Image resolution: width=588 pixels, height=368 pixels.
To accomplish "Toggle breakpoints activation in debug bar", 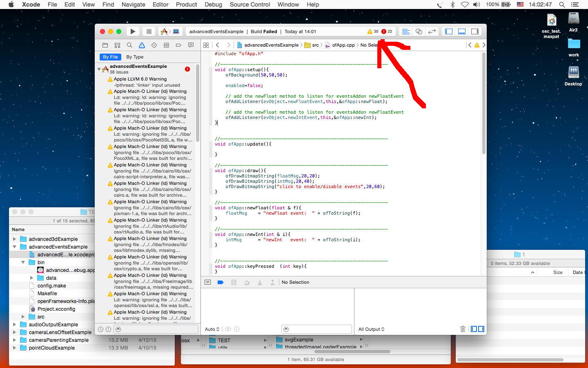I will pos(220,282).
